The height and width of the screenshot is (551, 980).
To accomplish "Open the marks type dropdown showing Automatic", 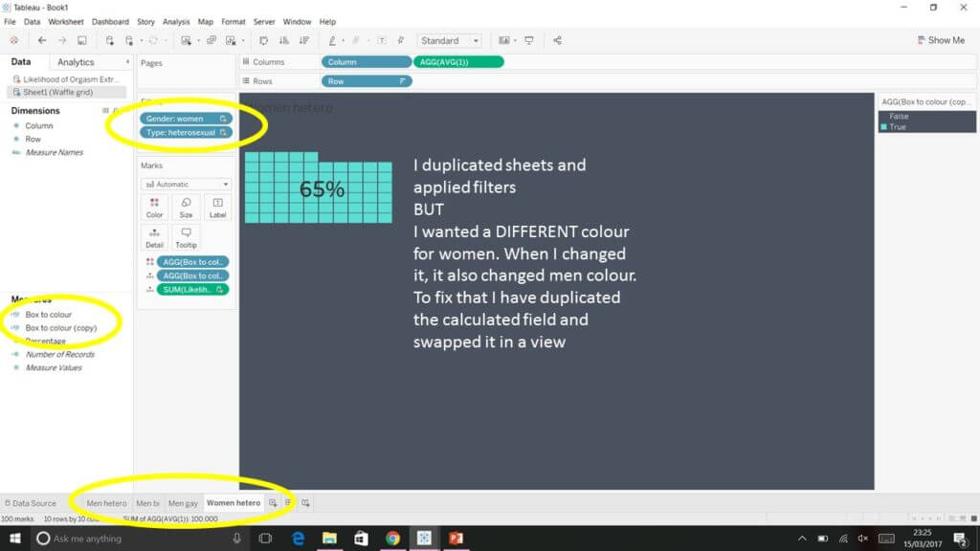I will point(186,184).
